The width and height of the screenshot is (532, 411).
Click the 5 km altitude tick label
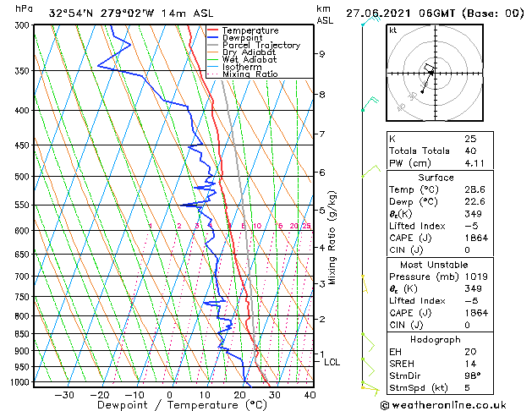[x=321, y=211]
